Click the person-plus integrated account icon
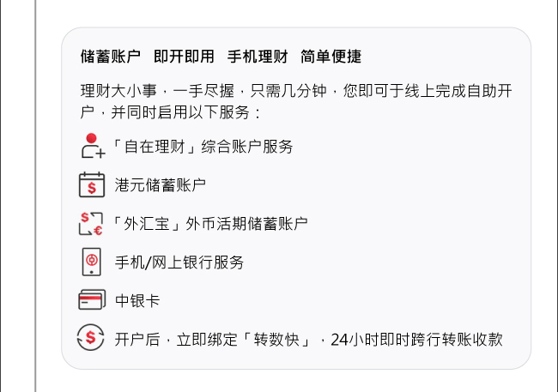The width and height of the screenshot is (558, 392). (x=93, y=146)
